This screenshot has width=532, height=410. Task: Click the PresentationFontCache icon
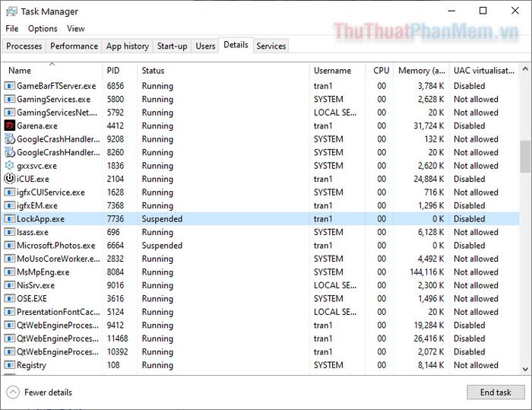tap(9, 312)
